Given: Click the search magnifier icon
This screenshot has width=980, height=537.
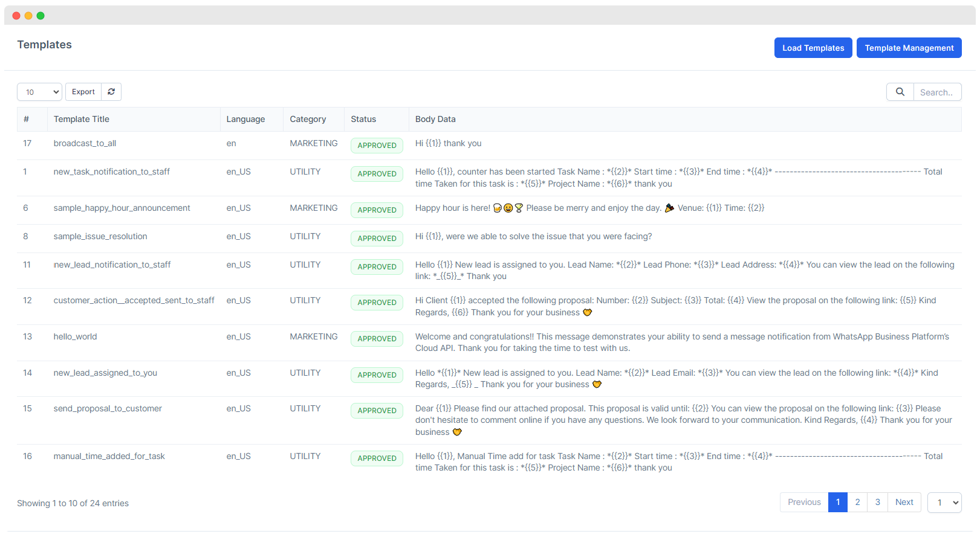Looking at the screenshot, I should click(x=900, y=92).
